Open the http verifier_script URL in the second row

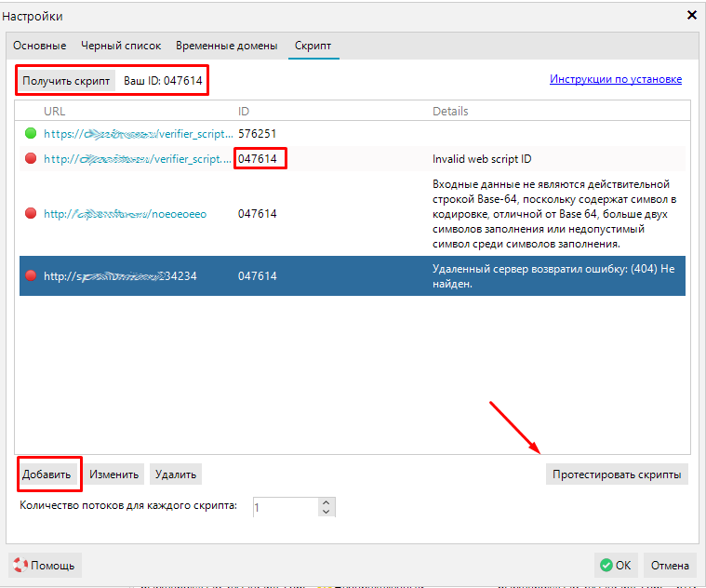(x=138, y=159)
